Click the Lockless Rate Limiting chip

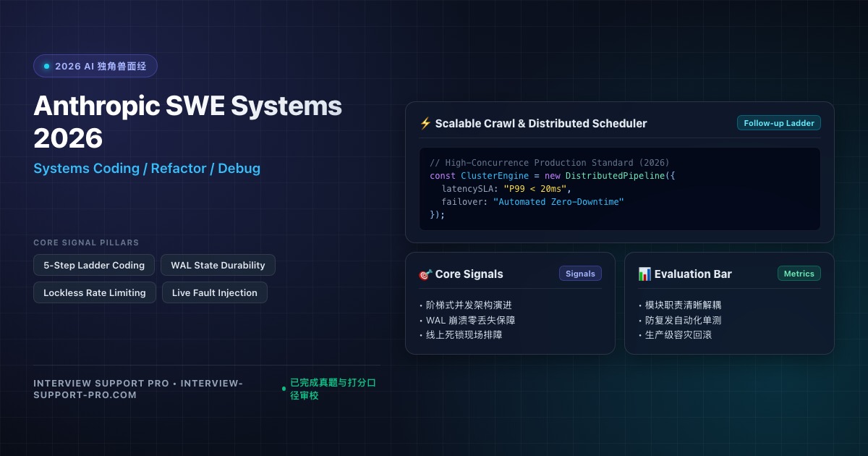[x=95, y=292]
